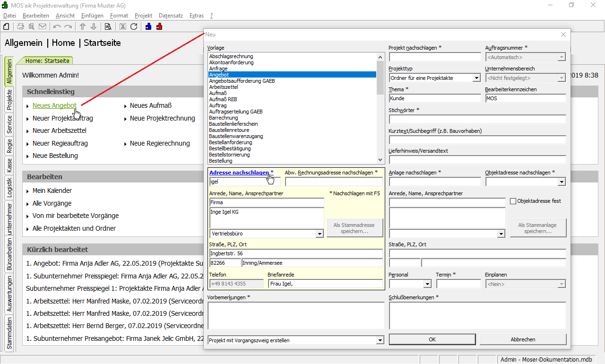
Task: Click the undo arrow icon
Action: pyautogui.click(x=57, y=26)
